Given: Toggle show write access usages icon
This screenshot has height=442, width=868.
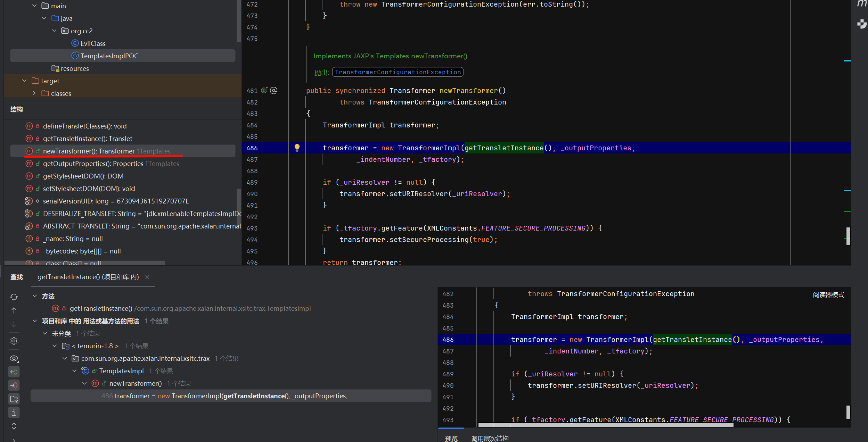Looking at the screenshot, I should tap(14, 385).
